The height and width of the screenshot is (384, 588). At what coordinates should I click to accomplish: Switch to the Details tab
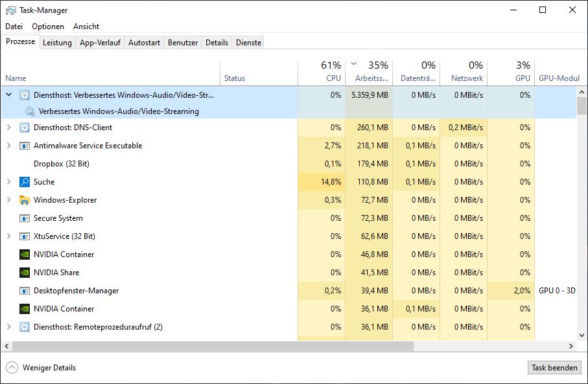217,43
